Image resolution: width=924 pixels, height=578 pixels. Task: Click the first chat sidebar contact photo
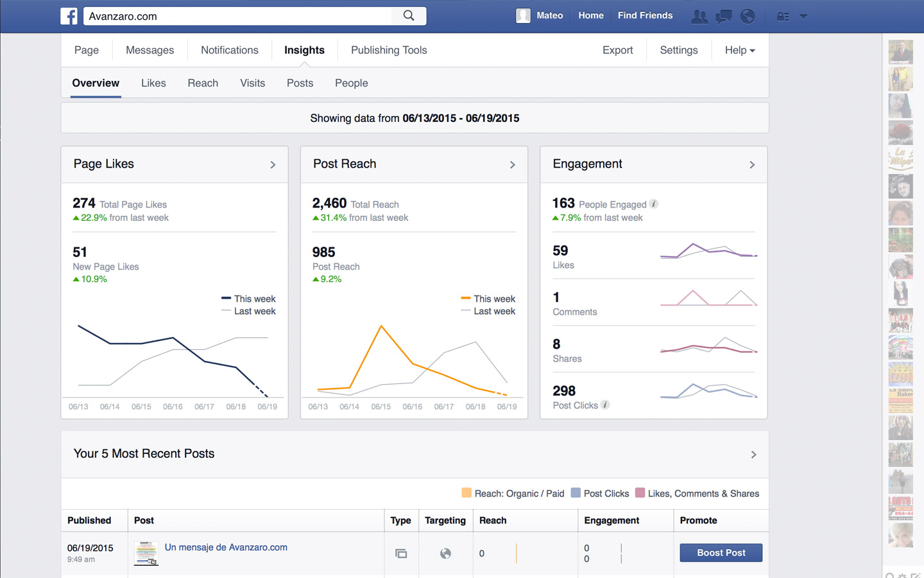click(x=900, y=51)
